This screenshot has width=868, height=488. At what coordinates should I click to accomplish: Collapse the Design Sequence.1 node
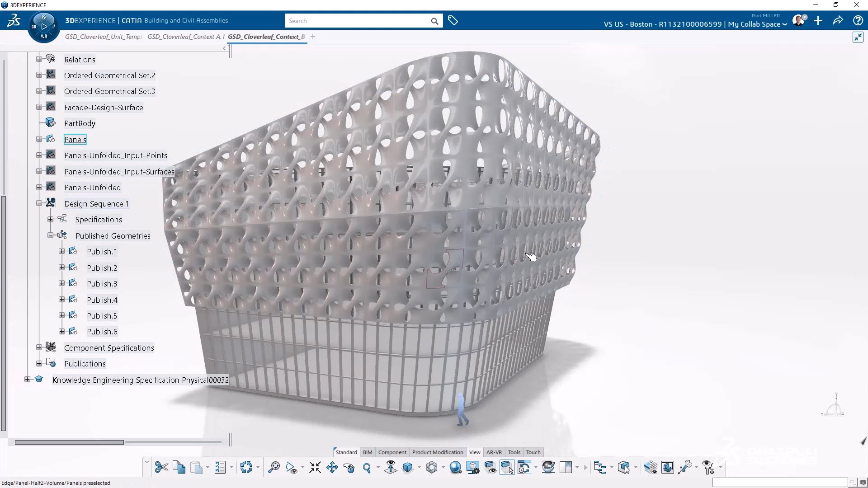[x=39, y=203]
